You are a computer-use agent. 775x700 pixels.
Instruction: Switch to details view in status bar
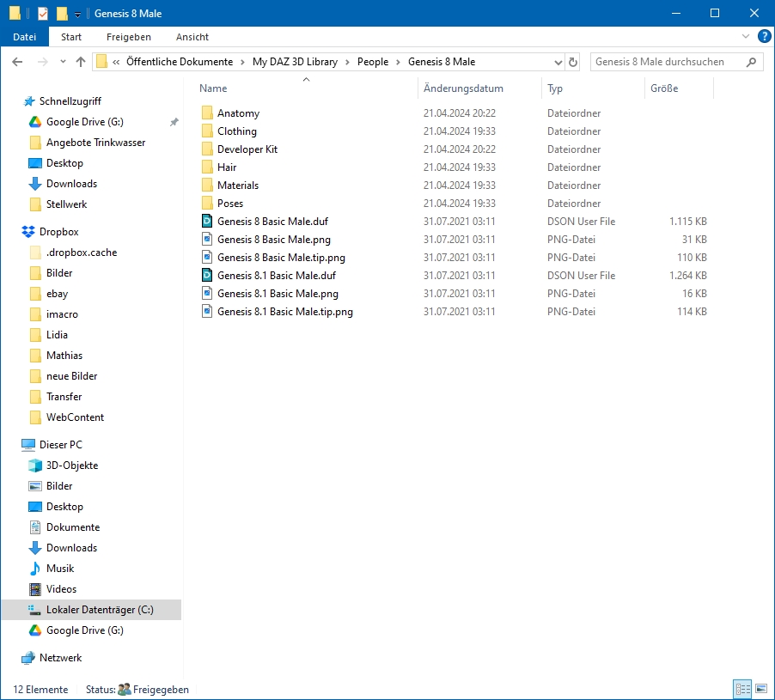click(743, 689)
